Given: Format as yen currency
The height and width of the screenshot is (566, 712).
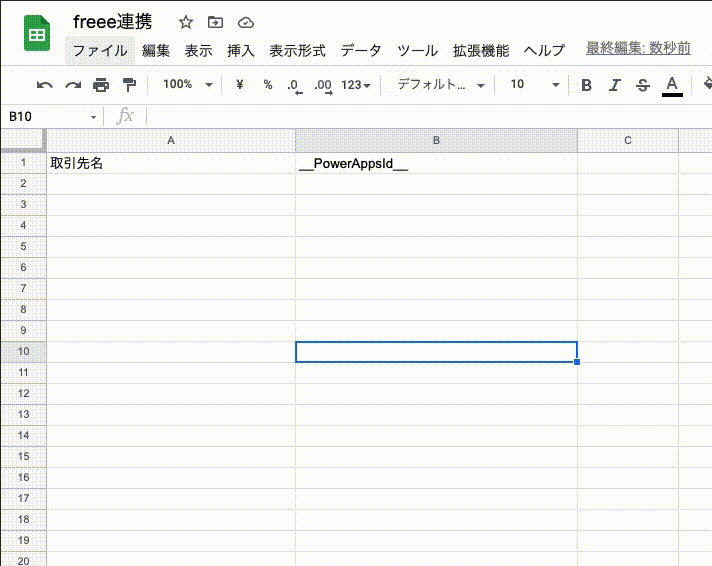Looking at the screenshot, I should [240, 84].
